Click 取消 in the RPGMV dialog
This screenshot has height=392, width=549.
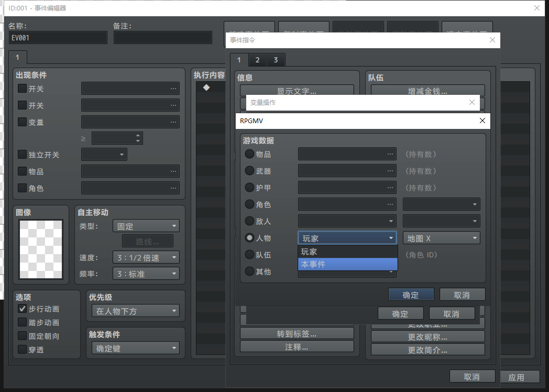point(462,295)
